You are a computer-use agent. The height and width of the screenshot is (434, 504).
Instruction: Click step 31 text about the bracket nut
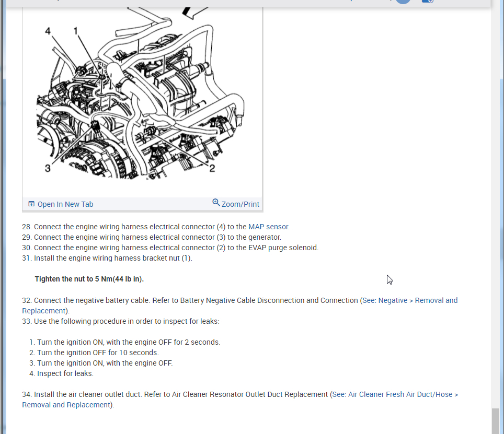(x=107, y=258)
